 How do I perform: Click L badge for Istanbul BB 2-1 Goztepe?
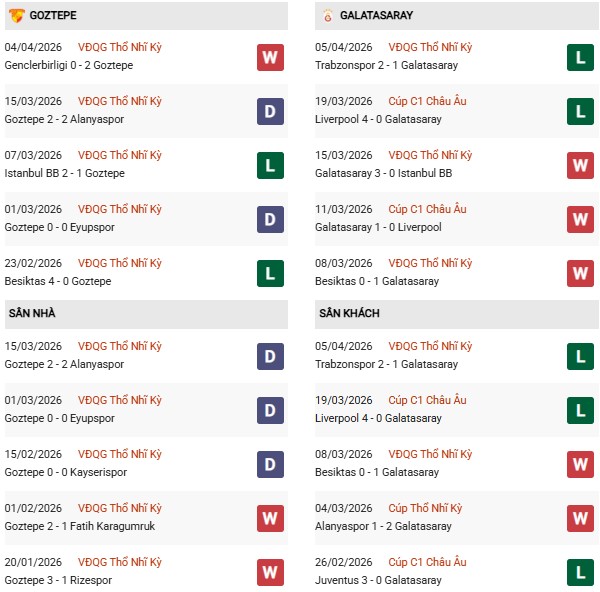(270, 165)
